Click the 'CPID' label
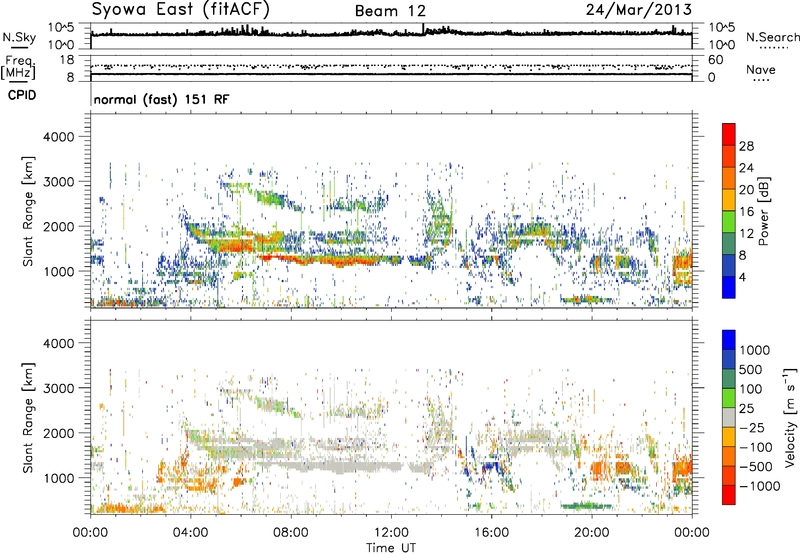 pos(22,95)
